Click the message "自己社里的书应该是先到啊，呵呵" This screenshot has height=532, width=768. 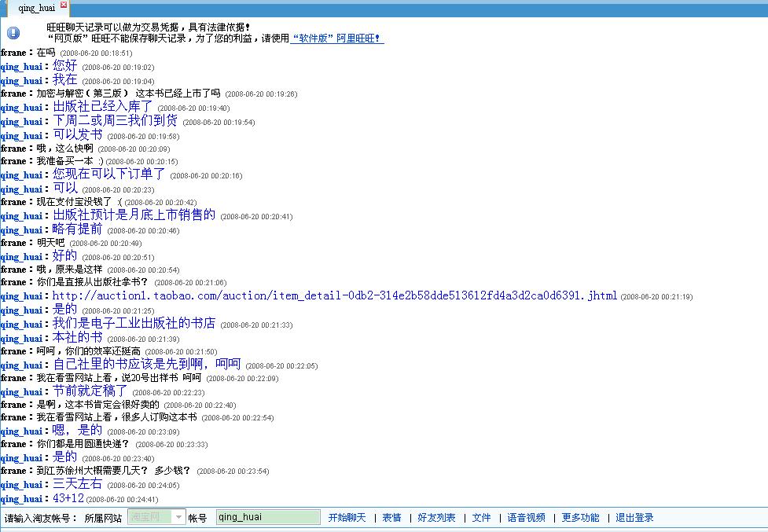coord(146,365)
